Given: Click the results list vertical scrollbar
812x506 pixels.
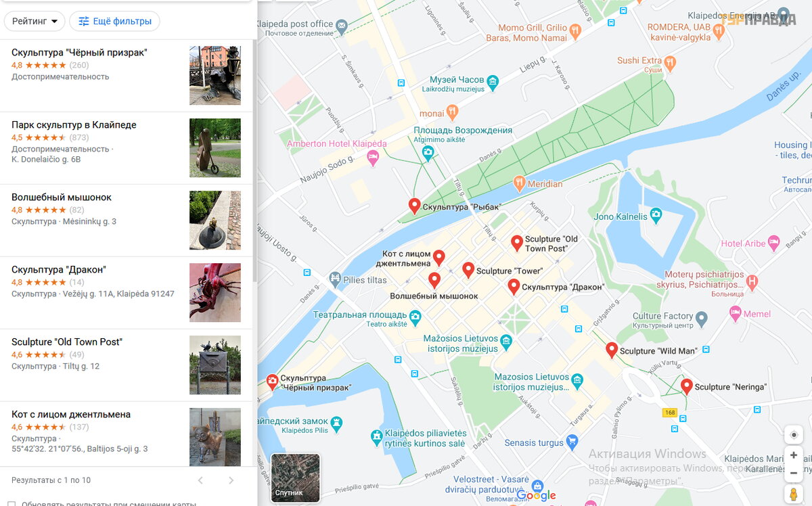Looking at the screenshot, I should pos(254,161).
